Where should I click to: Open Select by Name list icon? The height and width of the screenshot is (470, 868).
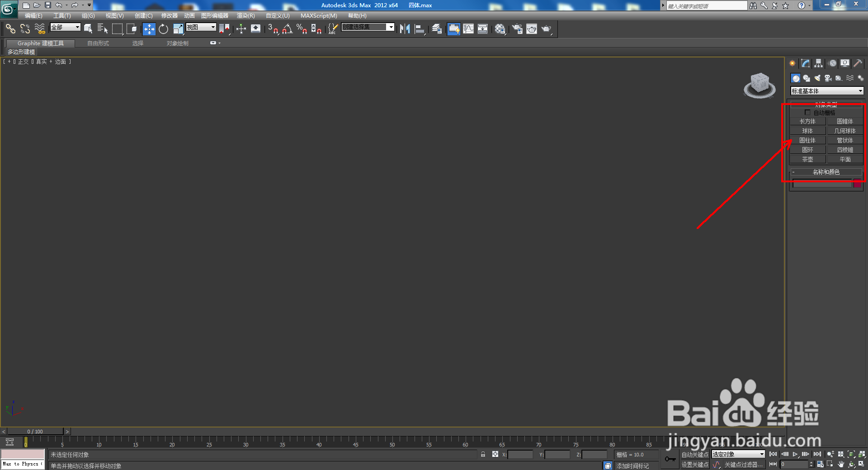pos(103,29)
